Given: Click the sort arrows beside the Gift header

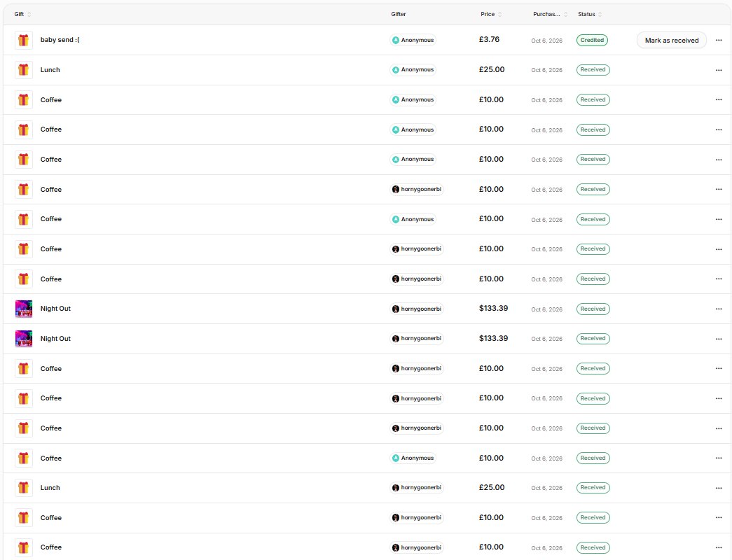Looking at the screenshot, I should [29, 15].
